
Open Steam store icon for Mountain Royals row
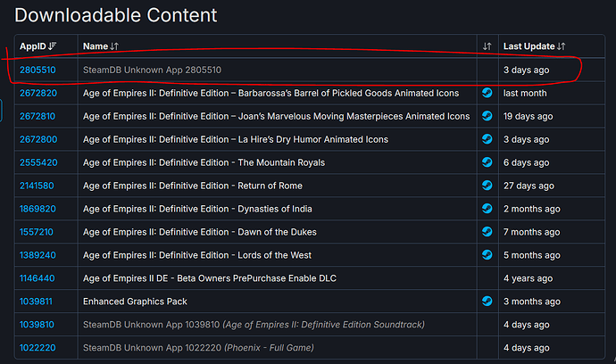click(x=487, y=162)
